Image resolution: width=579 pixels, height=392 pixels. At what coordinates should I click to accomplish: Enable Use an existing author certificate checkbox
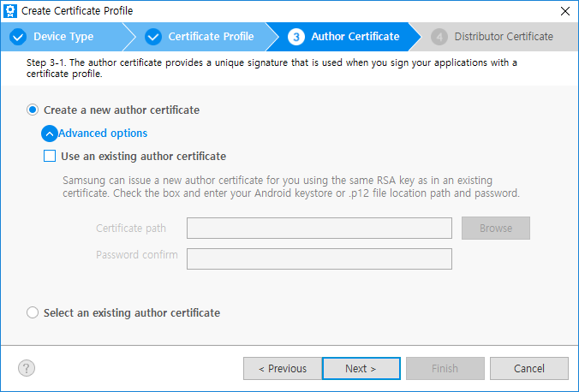[50, 157]
